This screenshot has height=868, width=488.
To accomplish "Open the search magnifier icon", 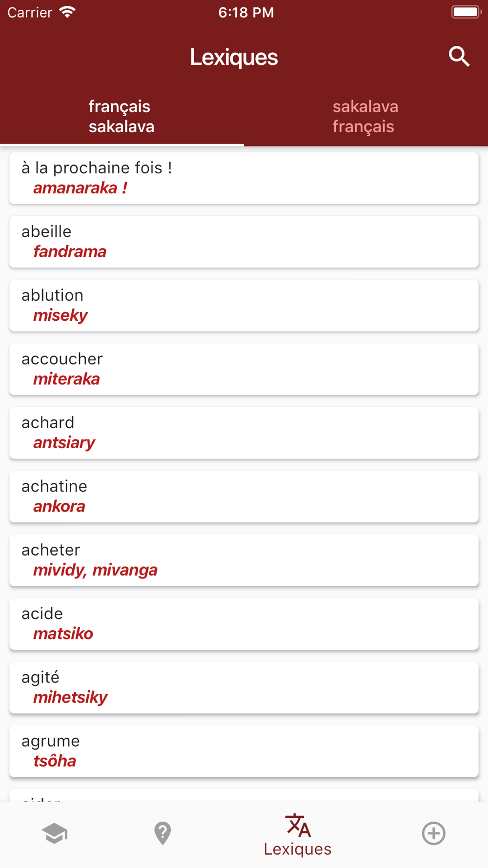I will [x=459, y=57].
